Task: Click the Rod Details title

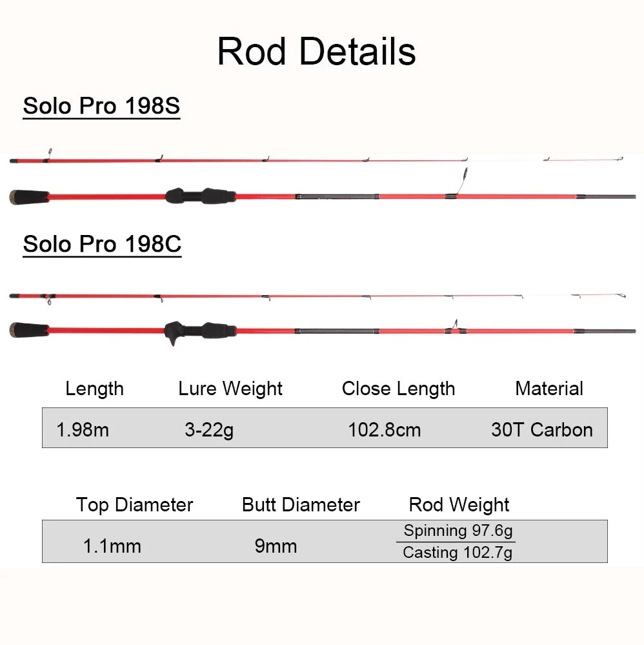Action: pos(316,52)
